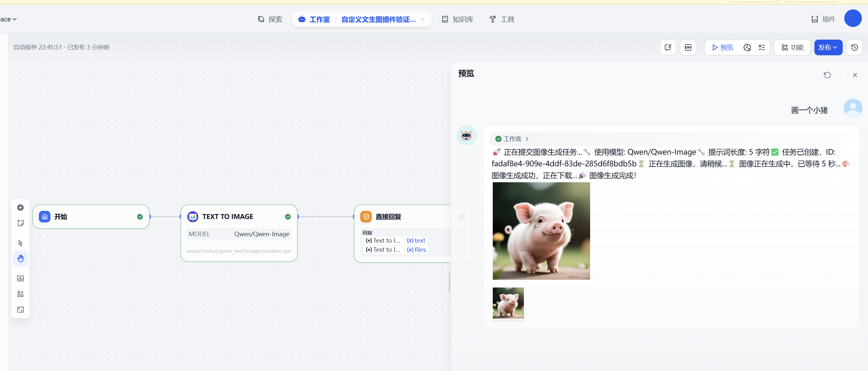
Task: Expand the workflow breadcrumb title dropdown
Action: click(x=423, y=19)
